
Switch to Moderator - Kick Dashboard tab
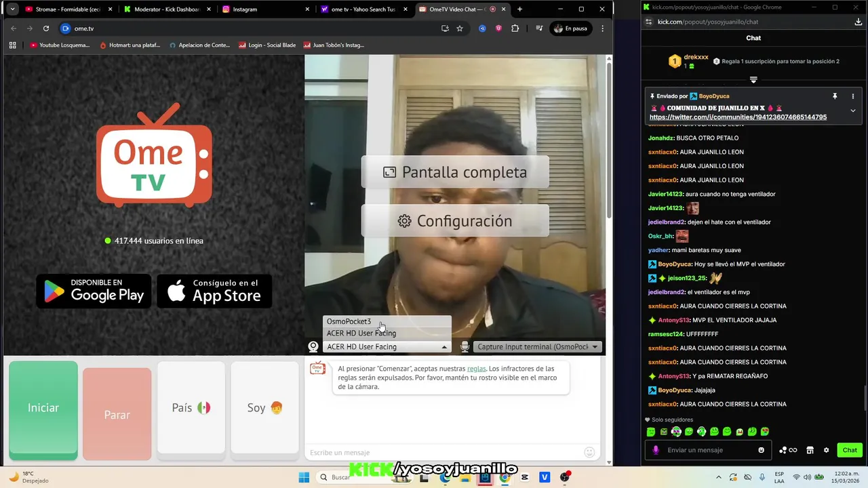click(167, 9)
